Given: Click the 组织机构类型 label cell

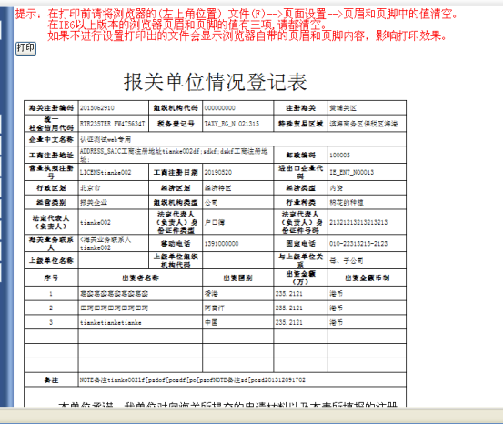Looking at the screenshot, I should 176,203.
